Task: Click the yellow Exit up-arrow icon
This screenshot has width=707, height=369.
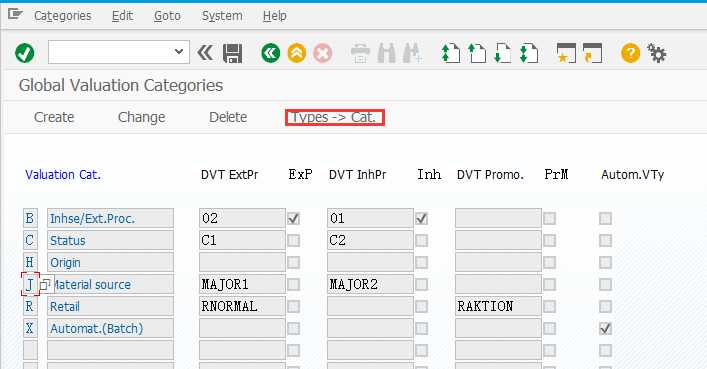Action: pyautogui.click(x=297, y=53)
